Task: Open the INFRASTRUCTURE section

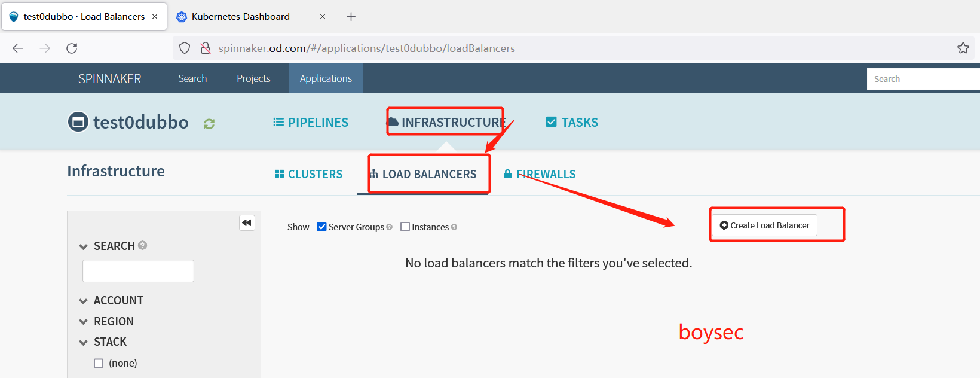Action: pyautogui.click(x=446, y=123)
